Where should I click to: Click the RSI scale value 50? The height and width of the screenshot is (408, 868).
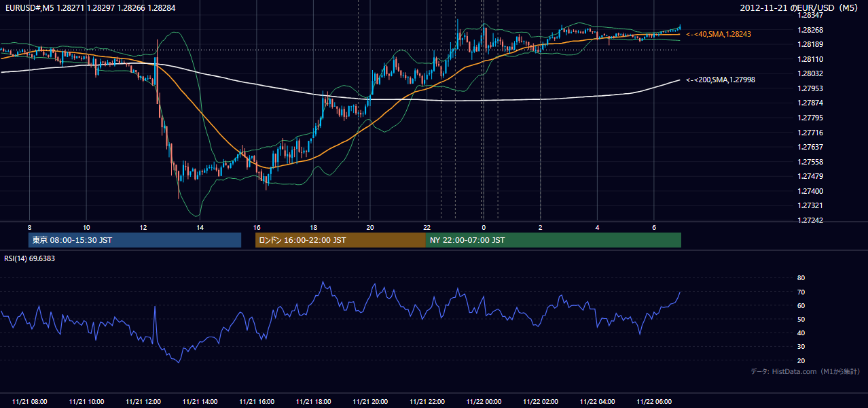click(801, 319)
